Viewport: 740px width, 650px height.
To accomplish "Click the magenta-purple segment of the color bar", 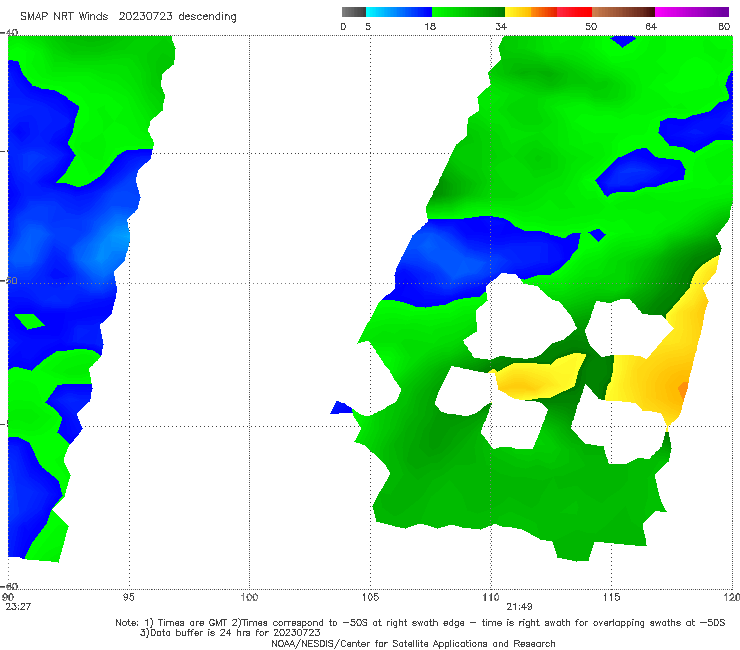I will click(692, 12).
